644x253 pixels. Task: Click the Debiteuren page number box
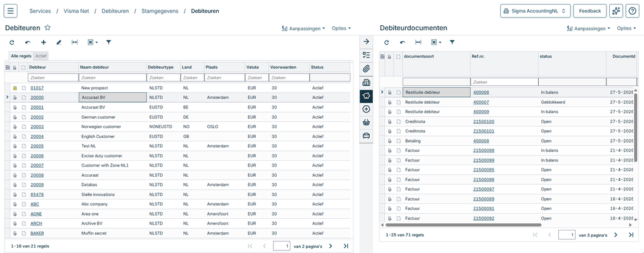282,246
